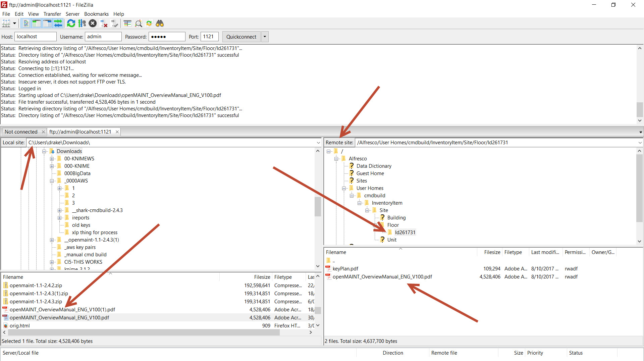
Task: Toggle directory comparison
Action: click(139, 23)
